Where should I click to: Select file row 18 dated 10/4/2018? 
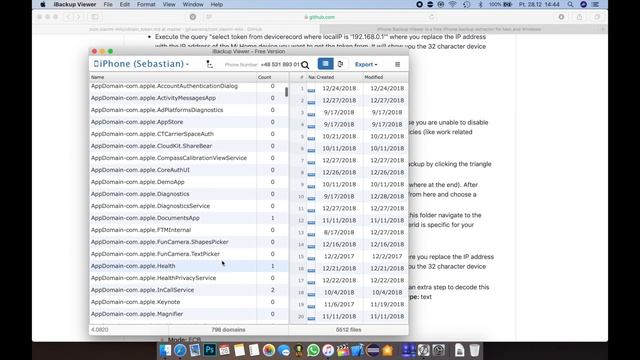click(349, 293)
